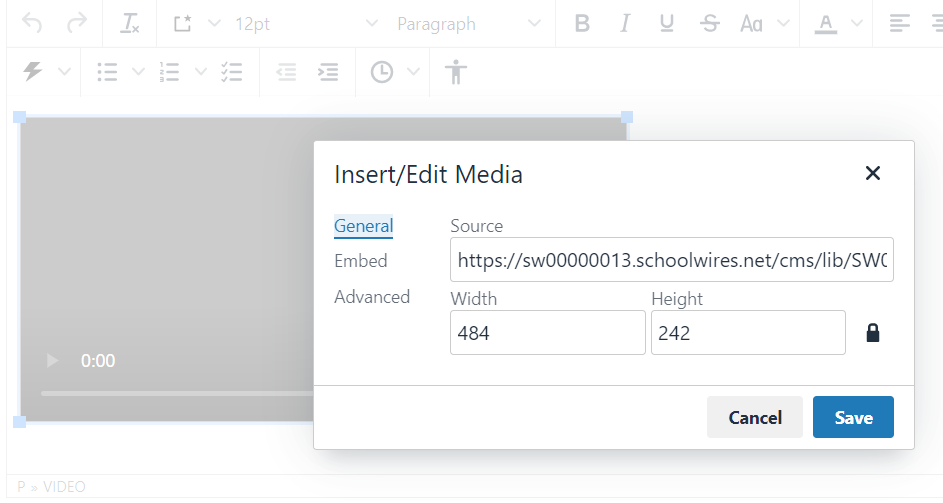Click the Source URL field
943x503 pixels.
[x=672, y=260]
